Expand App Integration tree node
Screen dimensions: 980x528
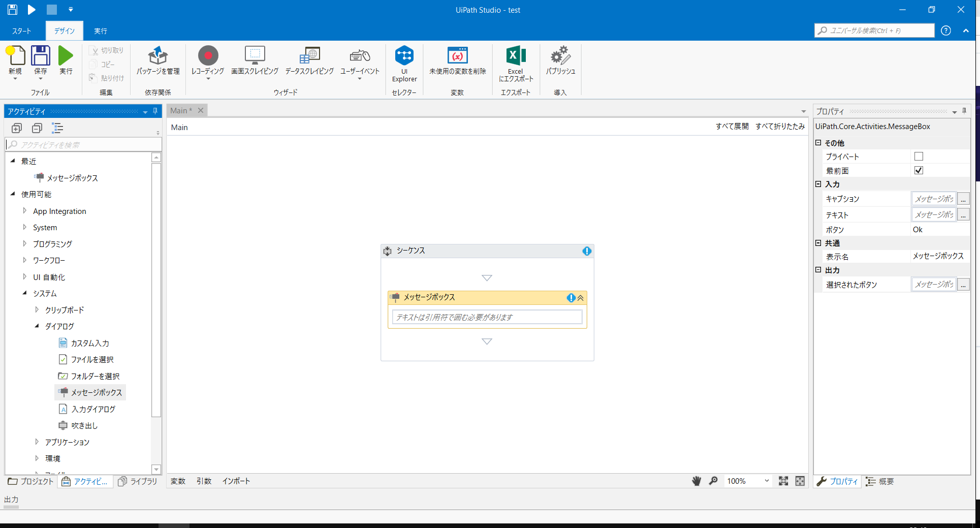(x=24, y=210)
